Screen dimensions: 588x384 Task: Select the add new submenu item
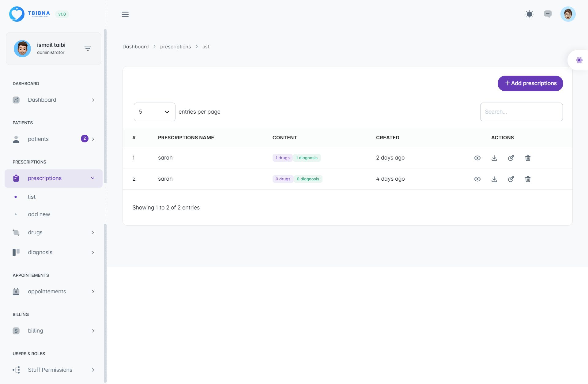pyautogui.click(x=39, y=214)
